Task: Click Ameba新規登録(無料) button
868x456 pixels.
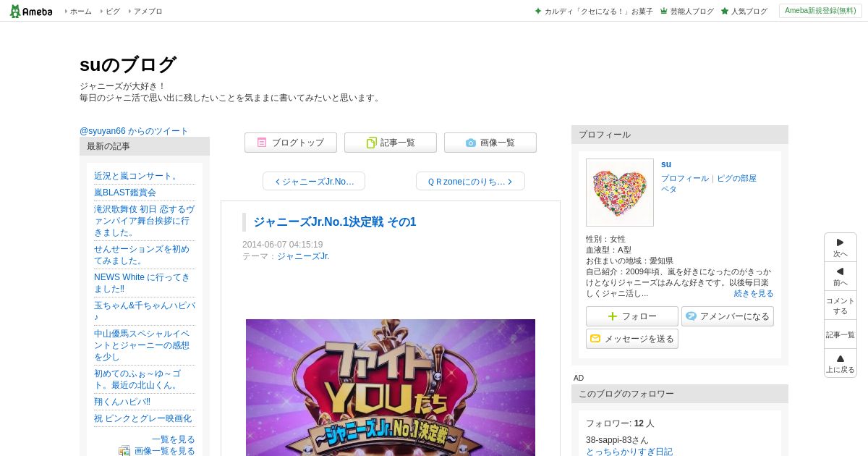Action: 820,11
